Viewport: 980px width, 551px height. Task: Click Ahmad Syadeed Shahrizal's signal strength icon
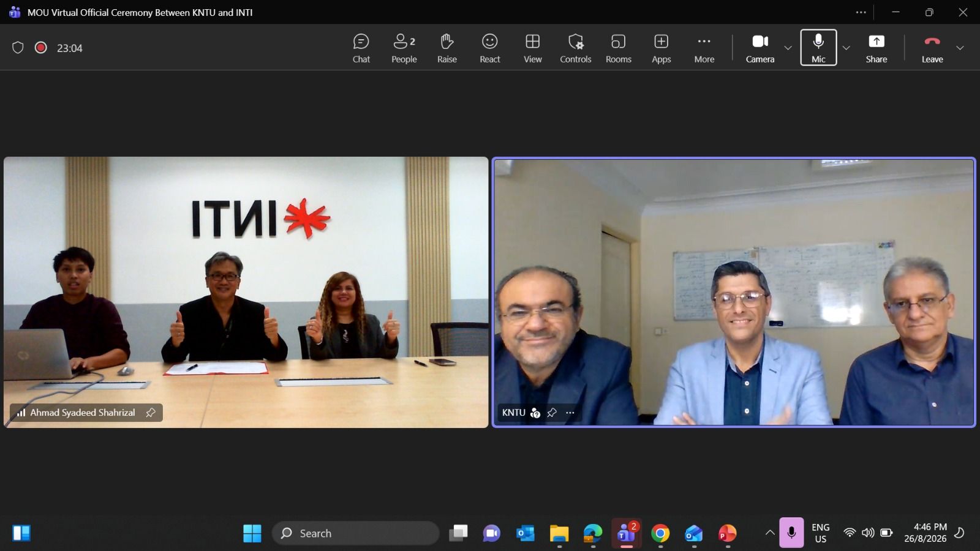pyautogui.click(x=21, y=413)
